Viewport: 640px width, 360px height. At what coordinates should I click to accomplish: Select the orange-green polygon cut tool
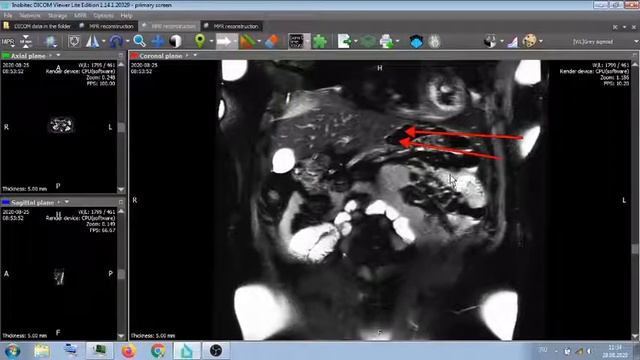[x=247, y=41]
